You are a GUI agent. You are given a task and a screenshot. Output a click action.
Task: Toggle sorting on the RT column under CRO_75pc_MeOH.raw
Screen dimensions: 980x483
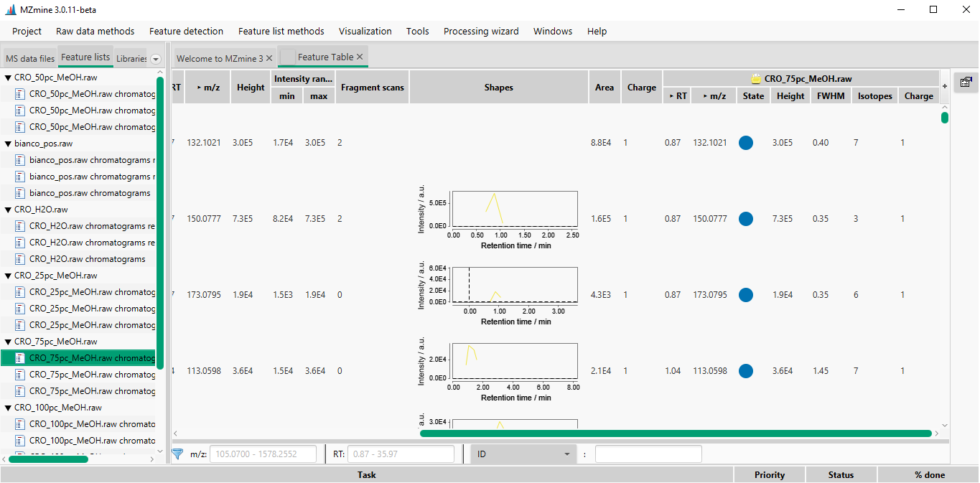(x=676, y=95)
